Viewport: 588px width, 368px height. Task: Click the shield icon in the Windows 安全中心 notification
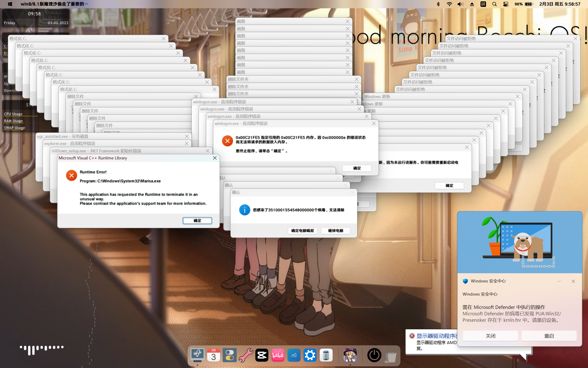click(x=465, y=281)
